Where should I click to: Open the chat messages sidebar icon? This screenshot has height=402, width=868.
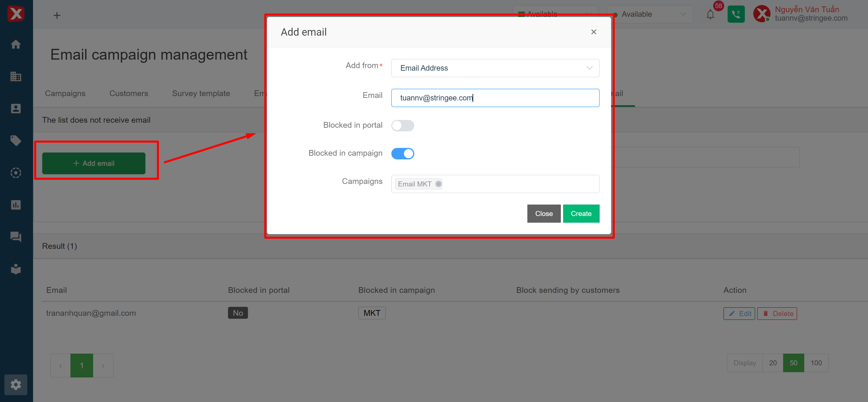pyautogui.click(x=16, y=237)
